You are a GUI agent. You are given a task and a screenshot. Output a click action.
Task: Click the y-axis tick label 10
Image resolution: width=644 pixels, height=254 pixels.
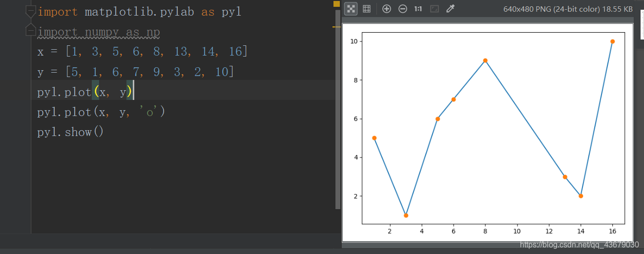[x=354, y=41]
